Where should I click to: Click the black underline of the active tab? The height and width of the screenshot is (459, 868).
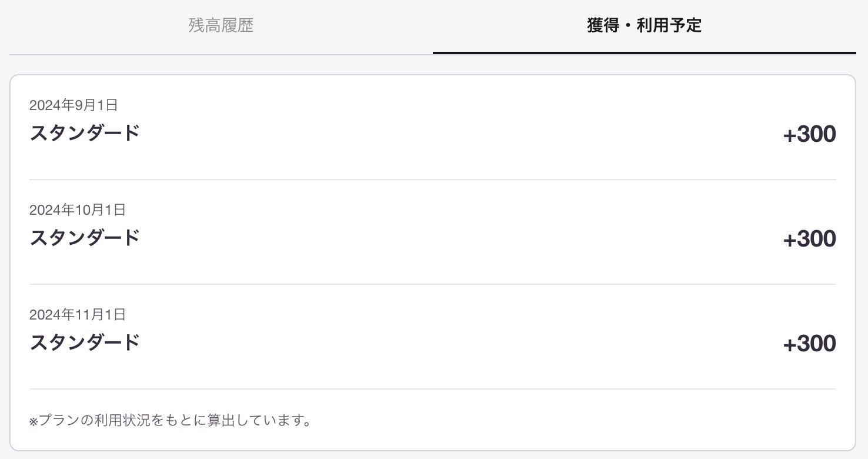tap(644, 53)
